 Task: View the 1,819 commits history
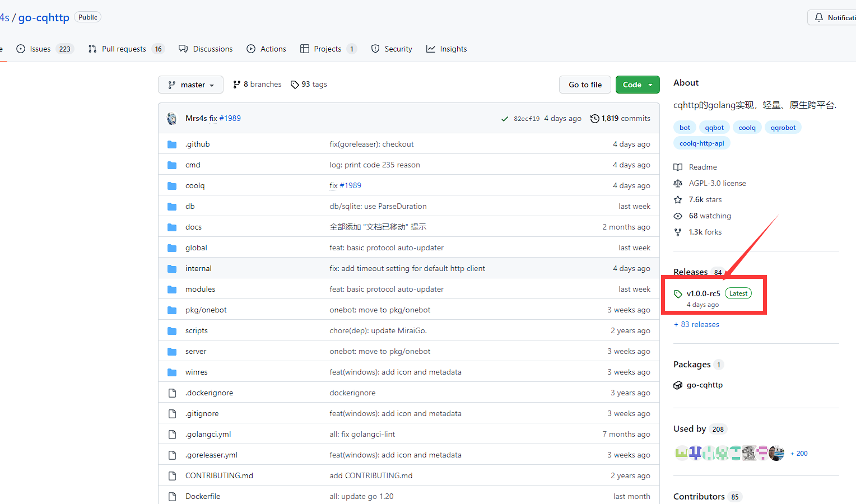point(620,118)
